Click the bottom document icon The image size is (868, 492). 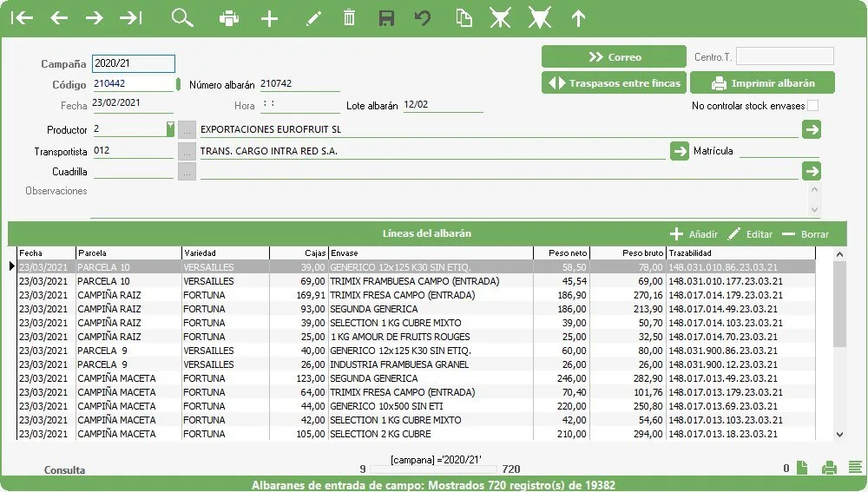802,468
